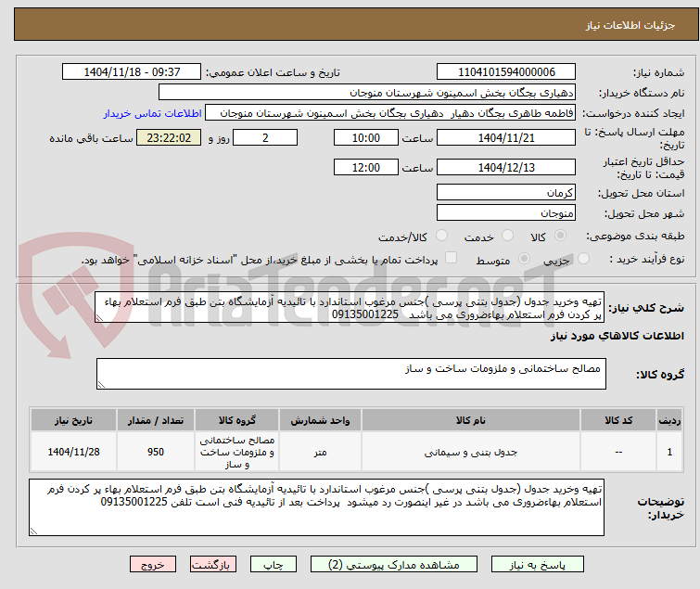Viewport: 700px width, 589px height.
Task: Click the unit cell متر
Action: tap(320, 452)
